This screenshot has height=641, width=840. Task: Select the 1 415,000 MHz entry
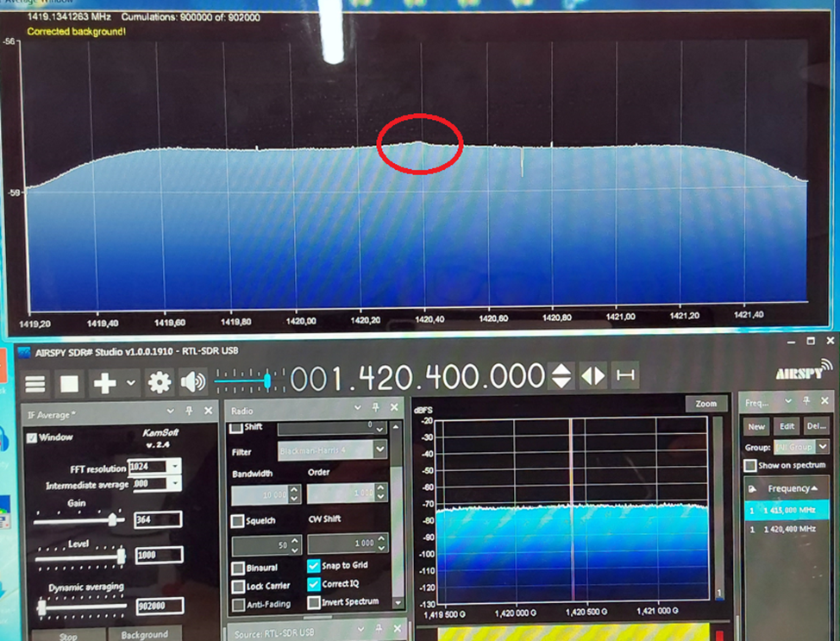click(x=787, y=510)
